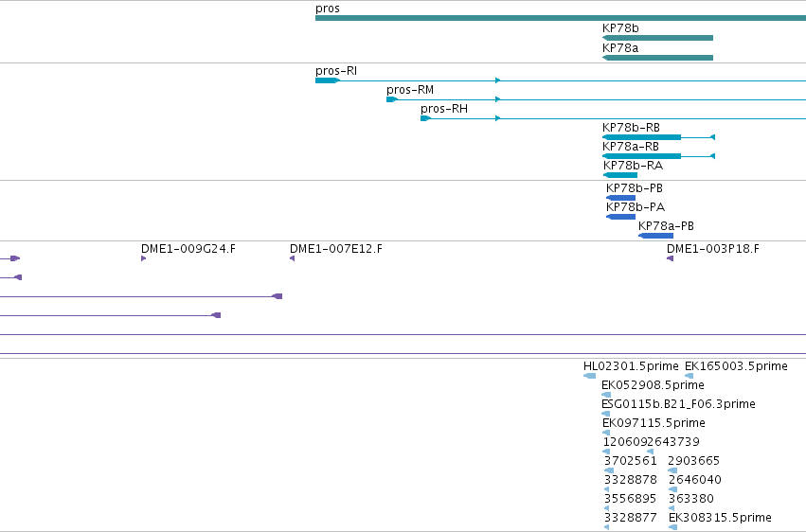
Task: Select the 2646040 feature label
Action: 695,480
